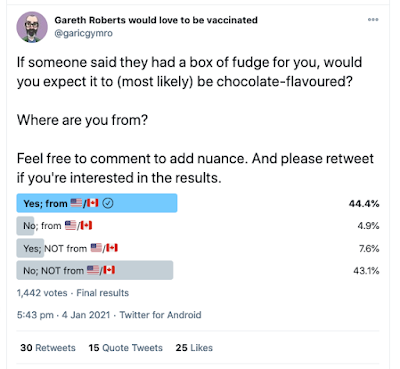Click the Canada flag in the first poll option
The image size is (400, 369).
point(93,203)
